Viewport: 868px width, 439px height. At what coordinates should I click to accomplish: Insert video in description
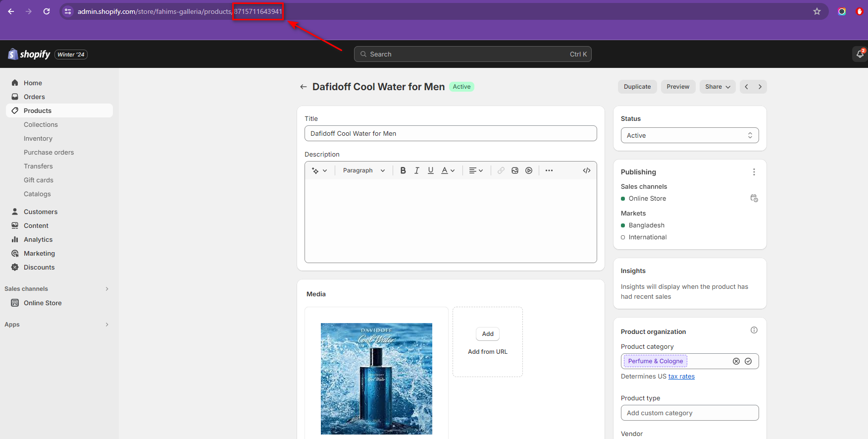pos(529,170)
